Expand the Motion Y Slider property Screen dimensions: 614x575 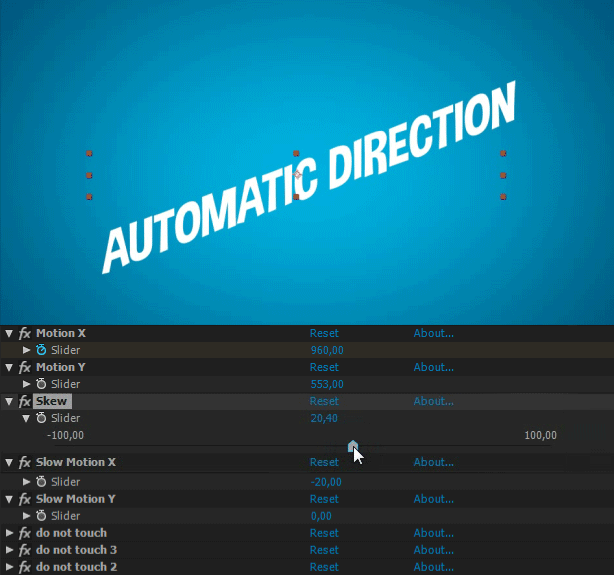(27, 384)
